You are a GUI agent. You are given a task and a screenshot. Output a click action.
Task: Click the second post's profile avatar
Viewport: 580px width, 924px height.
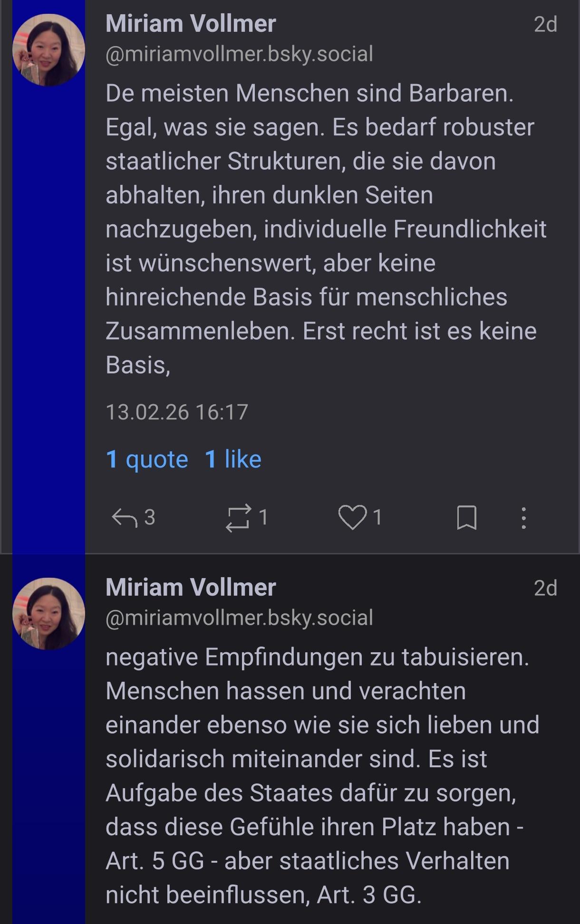point(48,613)
